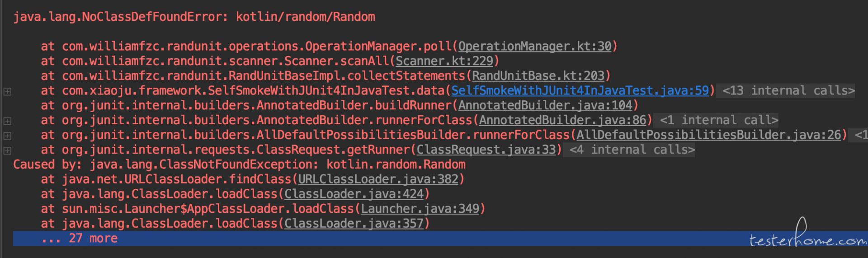This screenshot has width=868, height=258.
Task: Click plus icon beside SelfSmokeWithJUnit4InJavaTest line
Action: 7,91
